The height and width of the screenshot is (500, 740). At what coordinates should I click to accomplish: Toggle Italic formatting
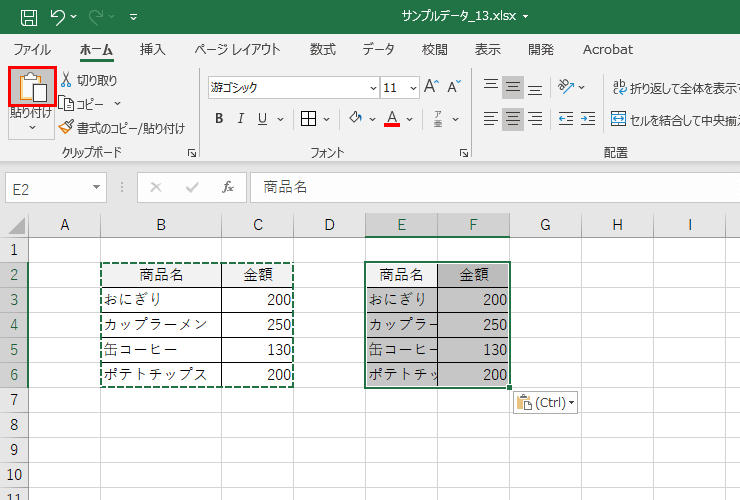pos(241,119)
